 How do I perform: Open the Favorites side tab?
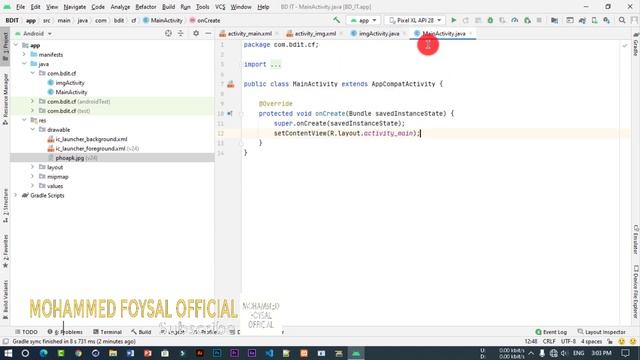click(x=5, y=251)
